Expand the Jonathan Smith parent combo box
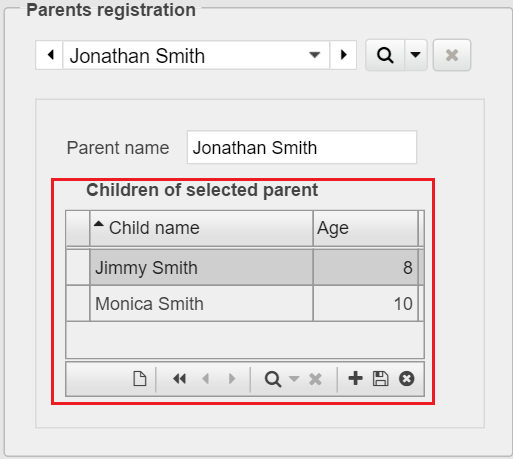Image resolution: width=513 pixels, height=459 pixels. click(x=314, y=55)
